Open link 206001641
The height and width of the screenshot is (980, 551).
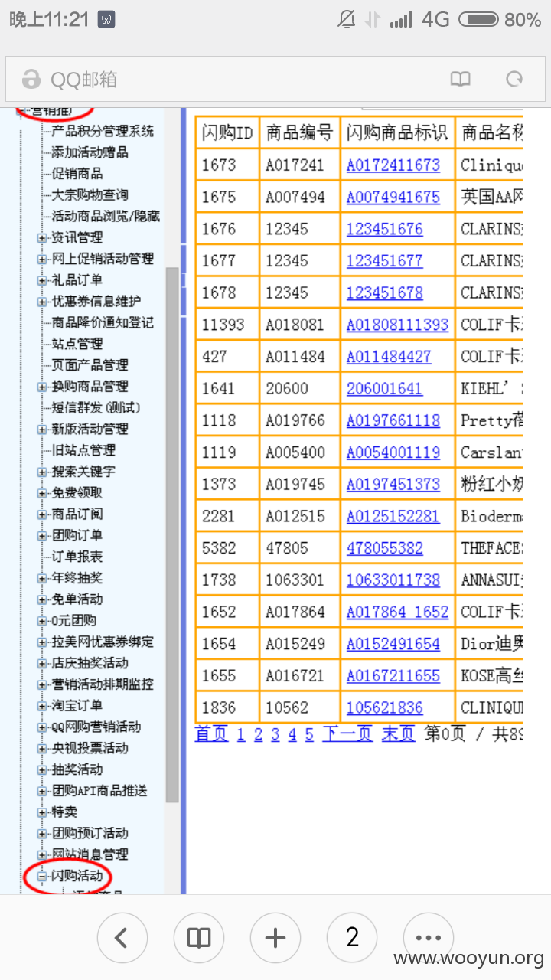384,389
